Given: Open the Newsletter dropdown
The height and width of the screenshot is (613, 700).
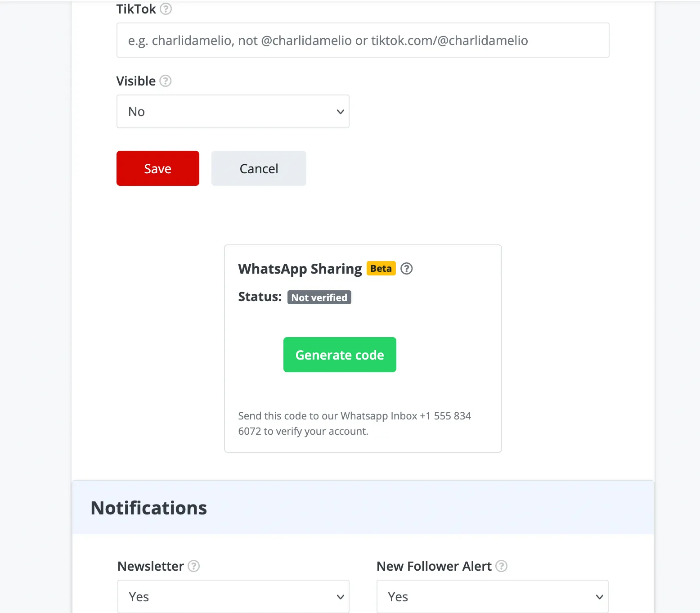Looking at the screenshot, I should point(233,596).
